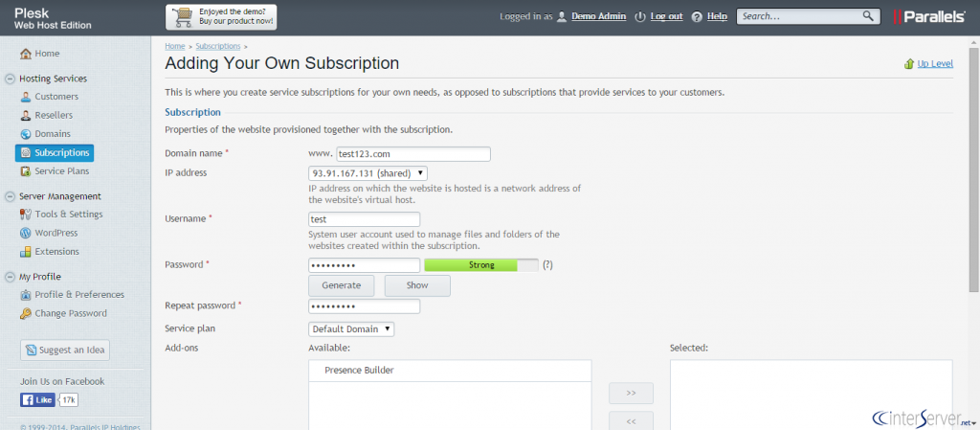Click the Home house icon in sidebar
The height and width of the screenshot is (430, 980).
pyautogui.click(x=26, y=54)
